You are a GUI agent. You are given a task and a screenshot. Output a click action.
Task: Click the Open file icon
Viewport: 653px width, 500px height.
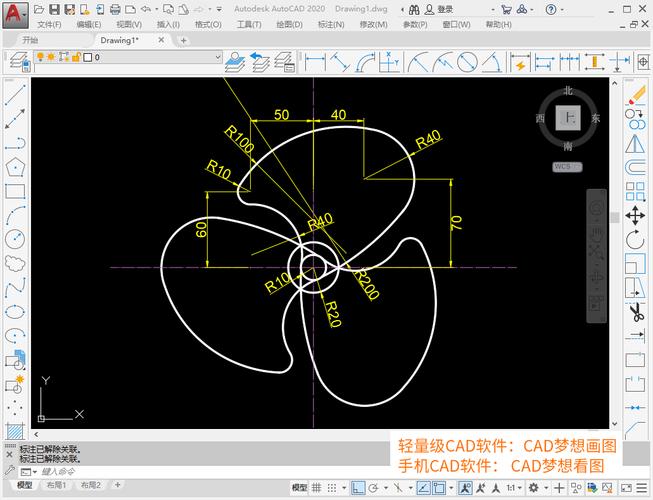(x=39, y=9)
